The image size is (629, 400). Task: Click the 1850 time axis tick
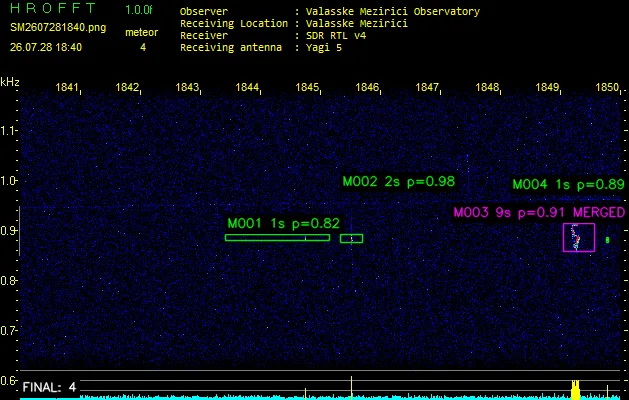click(x=608, y=87)
